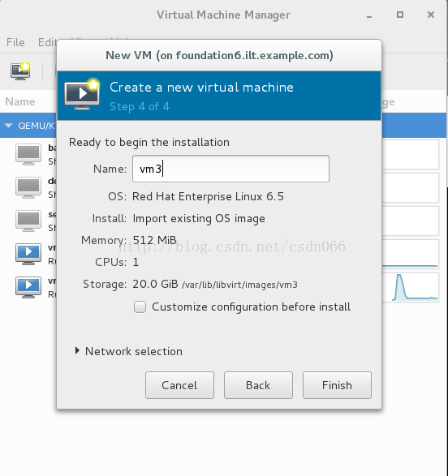Click the 'Ready to begin the installation' text
Image resolution: width=448 pixels, height=476 pixels.
(149, 143)
